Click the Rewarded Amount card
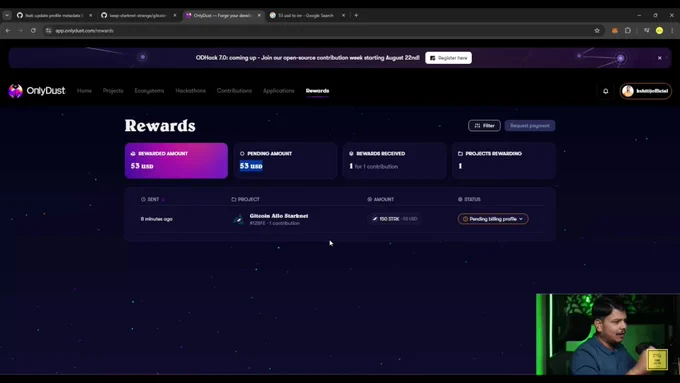The height and width of the screenshot is (383, 680). [176, 160]
